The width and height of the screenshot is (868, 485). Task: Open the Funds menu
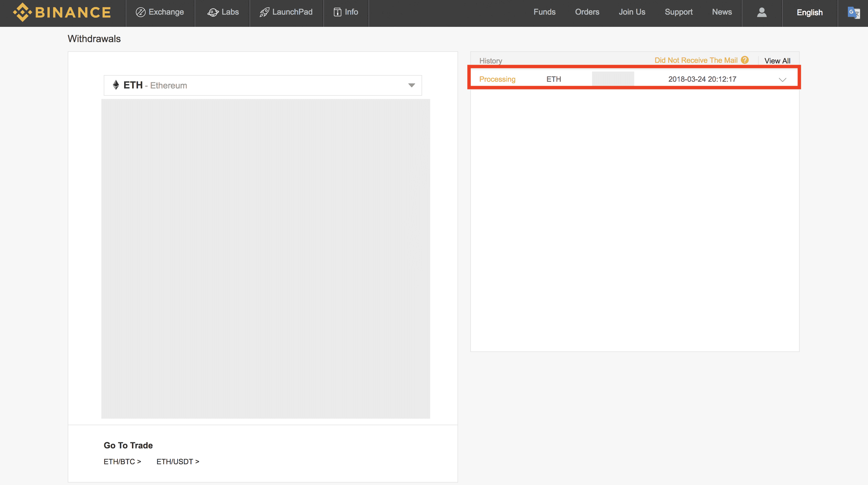pos(544,12)
